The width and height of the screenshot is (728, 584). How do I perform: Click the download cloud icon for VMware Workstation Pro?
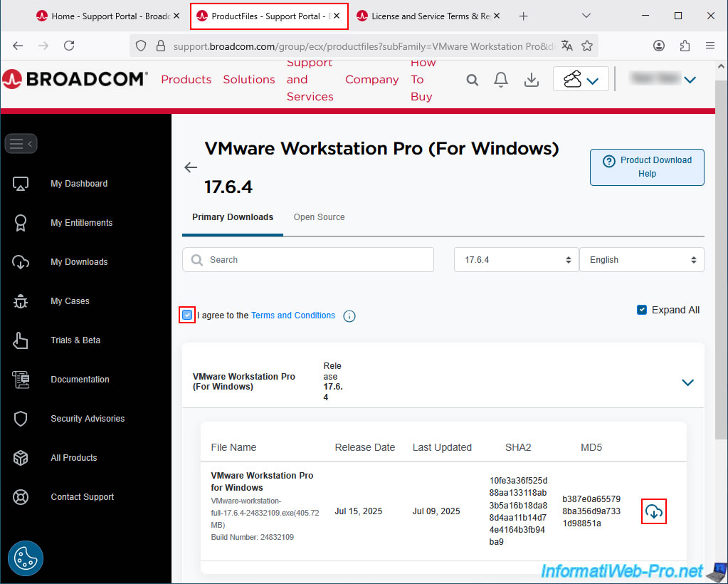tap(653, 511)
